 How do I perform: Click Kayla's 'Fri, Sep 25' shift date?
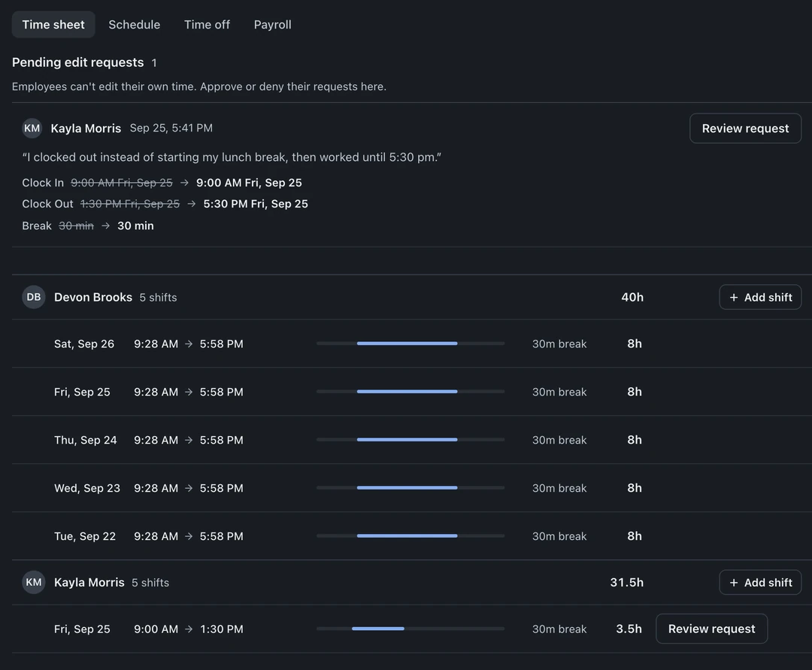[82, 629]
